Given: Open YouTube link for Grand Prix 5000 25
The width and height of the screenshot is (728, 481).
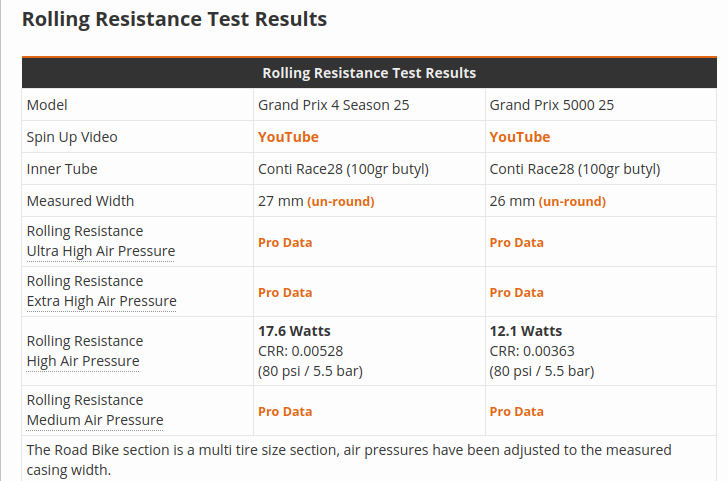Looking at the screenshot, I should pyautogui.click(x=519, y=137).
